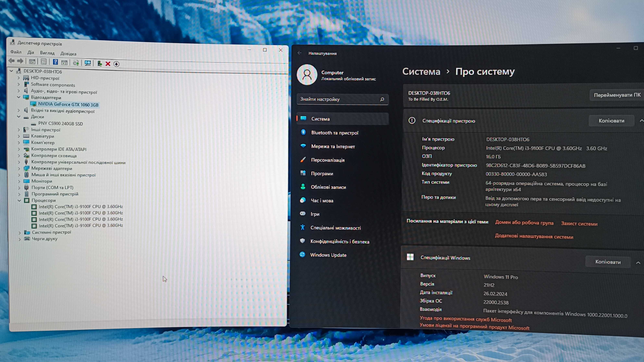This screenshot has height=362, width=644.
Task: Click the info icon beside Специфікації пристрою
Action: tap(412, 120)
